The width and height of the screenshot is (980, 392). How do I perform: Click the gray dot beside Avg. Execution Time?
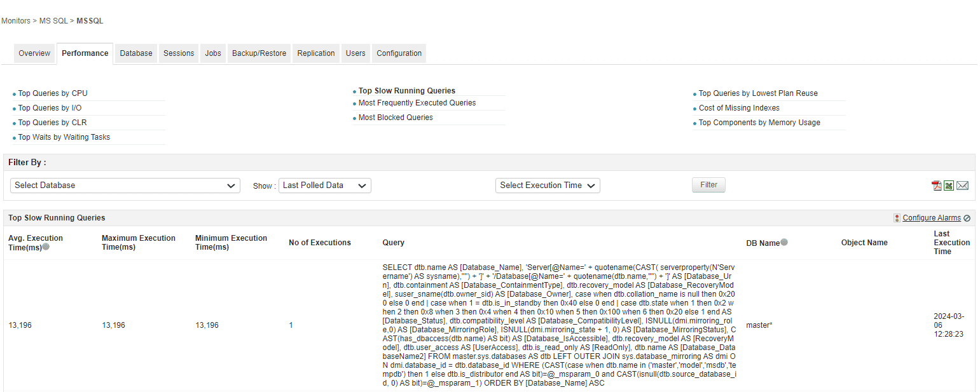[x=46, y=247]
